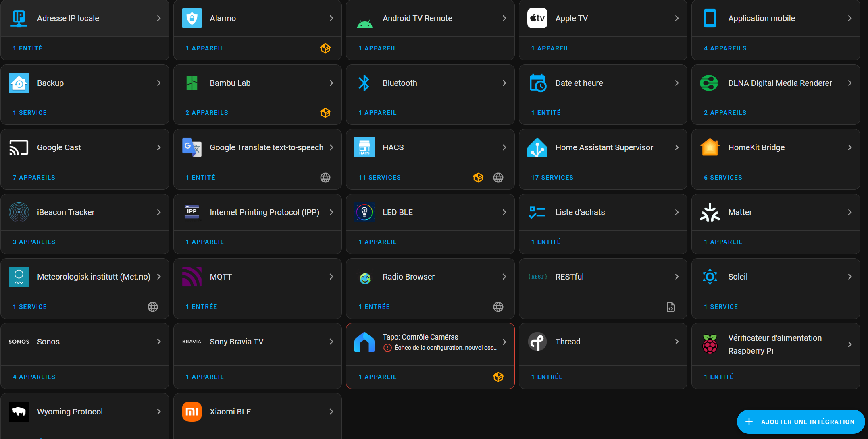Open Alarmo details via its chevron
Viewport: 868px width, 439px height.
click(x=331, y=18)
